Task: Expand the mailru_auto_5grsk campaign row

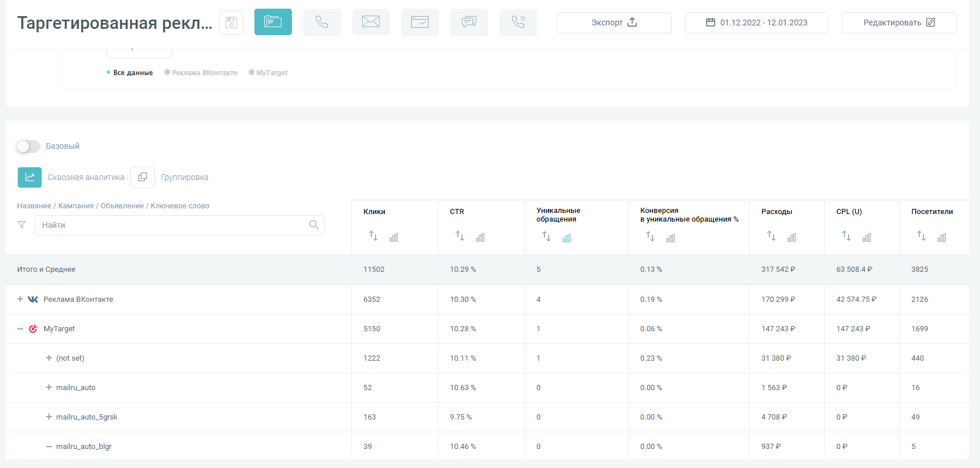Action: pos(49,417)
